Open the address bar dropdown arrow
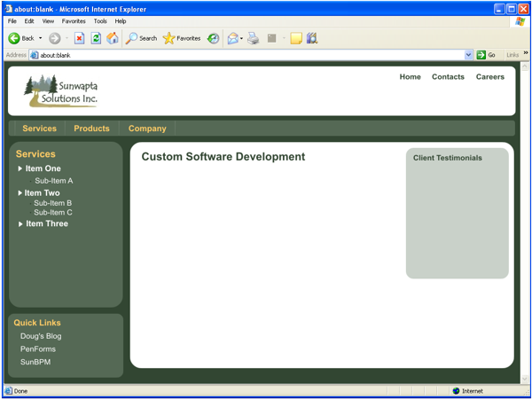The width and height of the screenshot is (532, 399). (x=468, y=55)
